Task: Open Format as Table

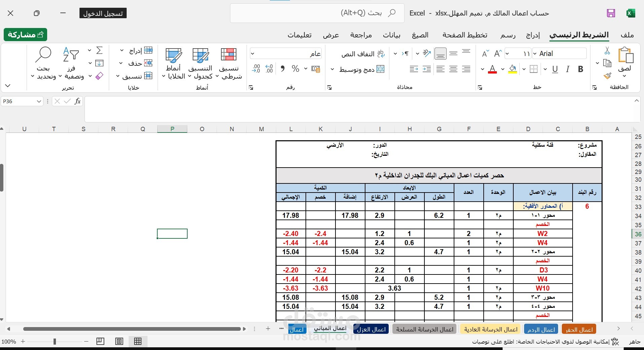Action: (200, 63)
